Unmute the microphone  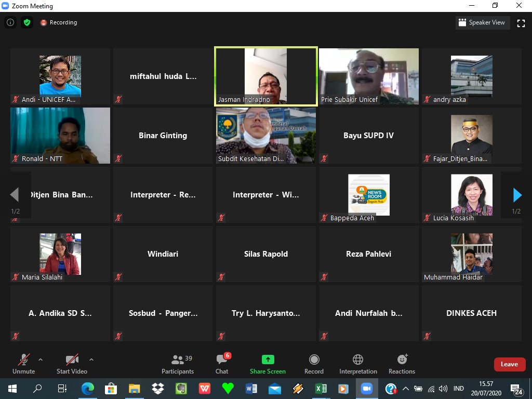click(23, 363)
